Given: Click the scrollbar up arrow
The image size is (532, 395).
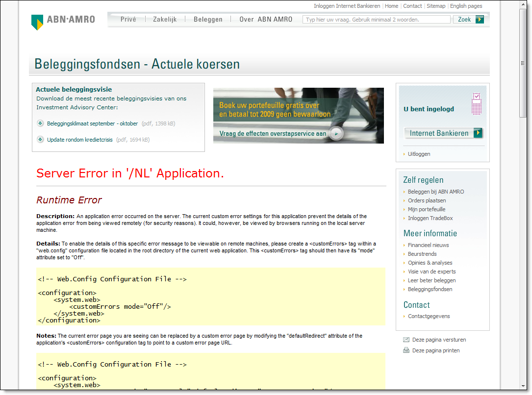Looking at the screenshot, I should tap(523, 4).
